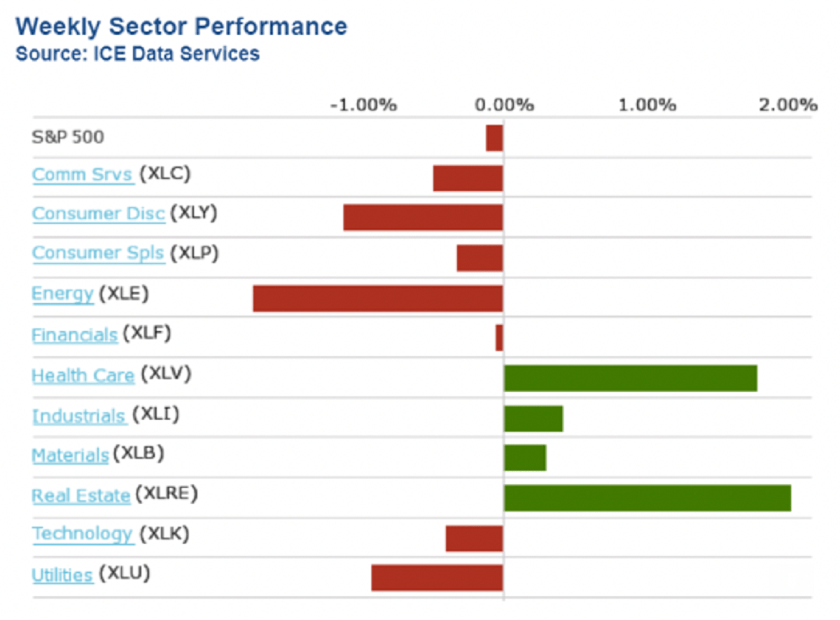Open the Industrials sector link
The image size is (840, 620).
point(78,416)
